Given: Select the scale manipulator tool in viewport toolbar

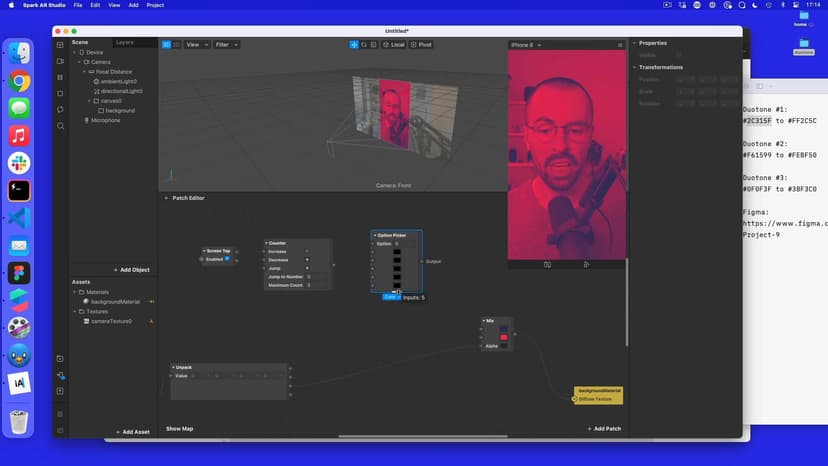Looking at the screenshot, I should [373, 45].
